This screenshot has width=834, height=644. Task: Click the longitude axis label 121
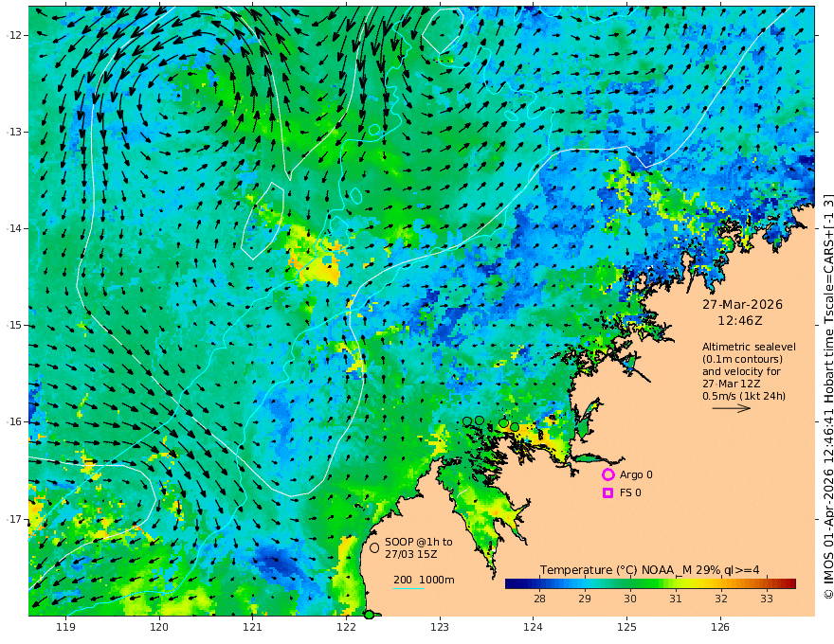(x=253, y=627)
